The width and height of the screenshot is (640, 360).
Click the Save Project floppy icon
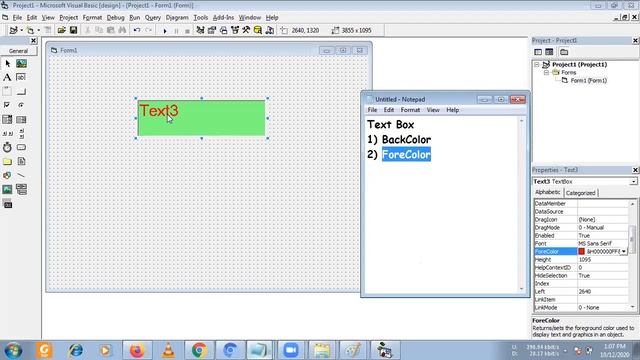tap(73, 30)
